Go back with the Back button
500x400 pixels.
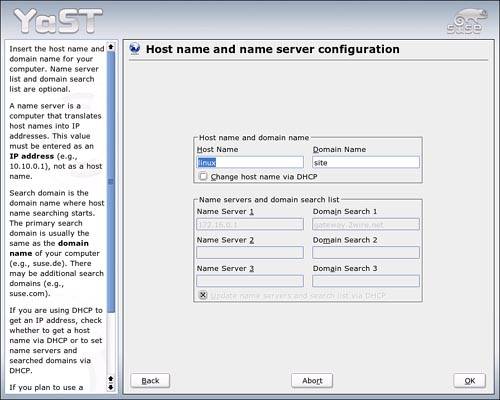[x=150, y=381]
